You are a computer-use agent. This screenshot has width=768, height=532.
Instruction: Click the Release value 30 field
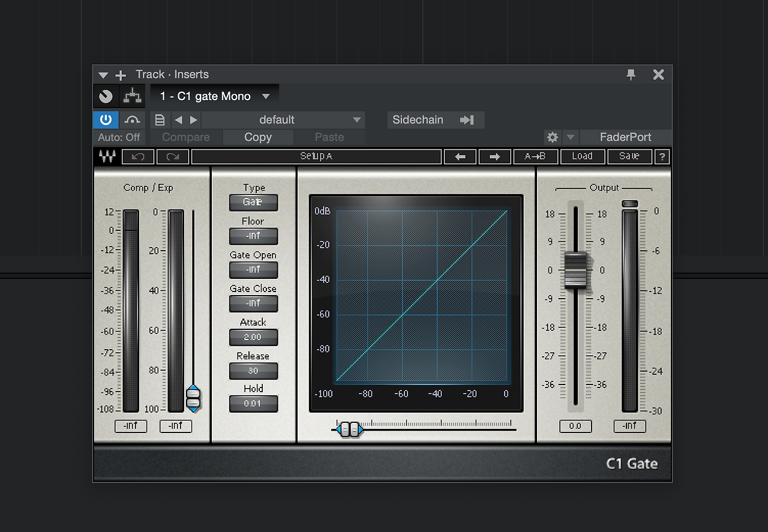(x=253, y=371)
